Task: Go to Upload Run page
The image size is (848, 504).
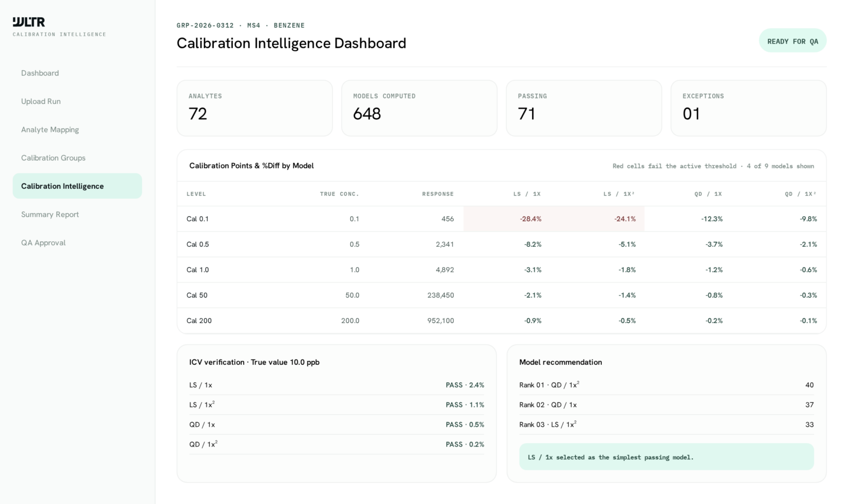Action: pos(77,101)
